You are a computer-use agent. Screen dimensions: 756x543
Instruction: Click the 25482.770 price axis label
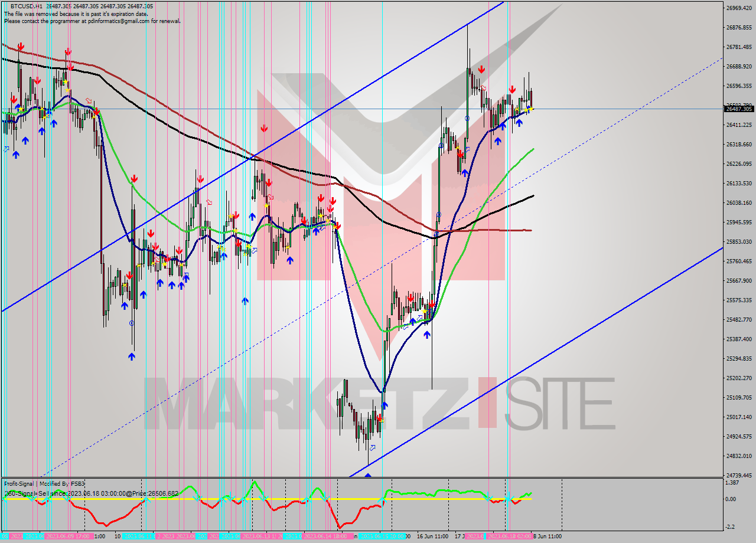739,320
